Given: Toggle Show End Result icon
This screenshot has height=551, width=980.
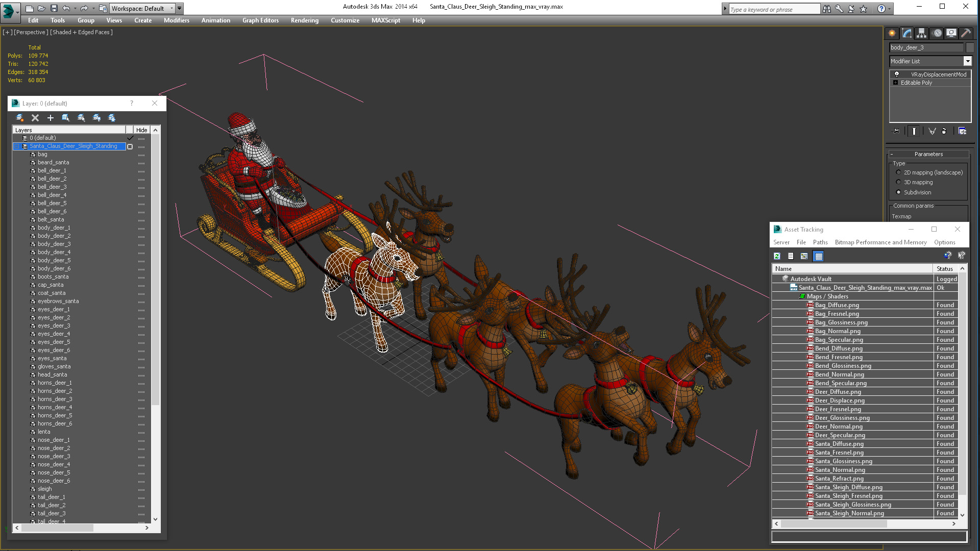Looking at the screenshot, I should pyautogui.click(x=914, y=131).
